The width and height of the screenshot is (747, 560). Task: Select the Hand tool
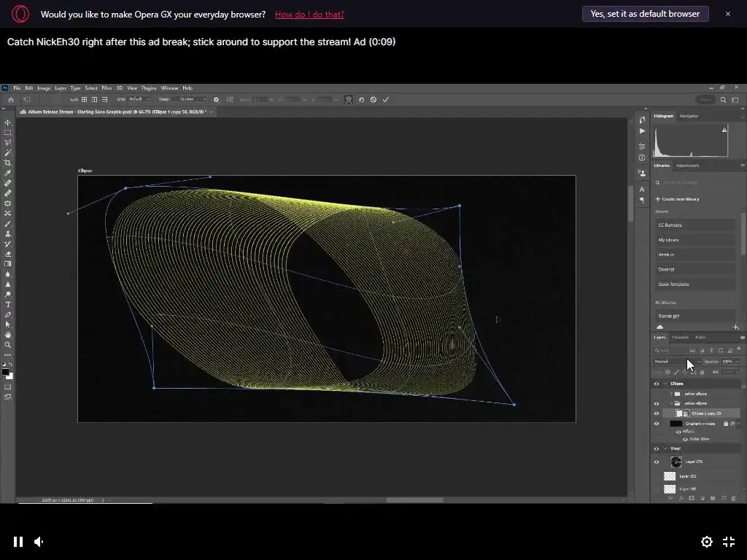(7, 335)
